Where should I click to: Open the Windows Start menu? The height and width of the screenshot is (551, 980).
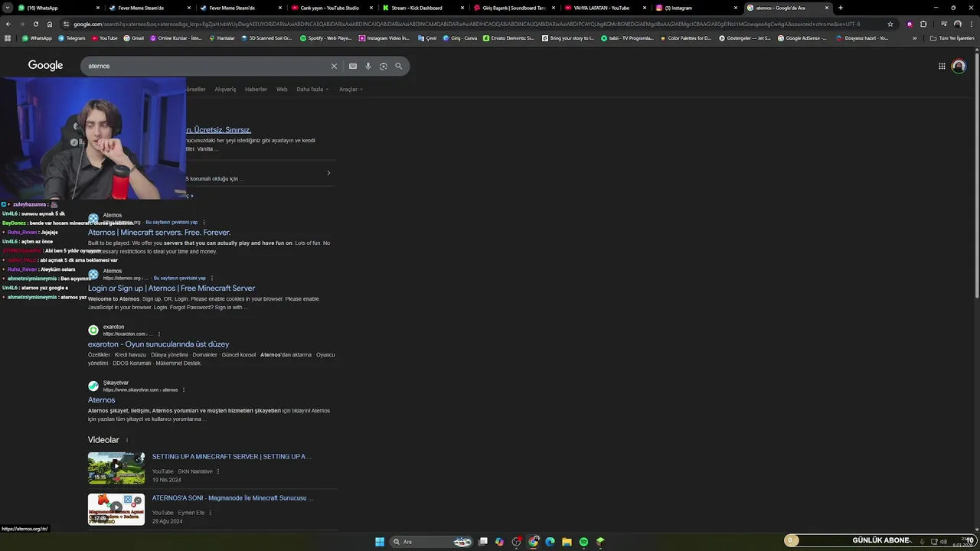tap(380, 542)
